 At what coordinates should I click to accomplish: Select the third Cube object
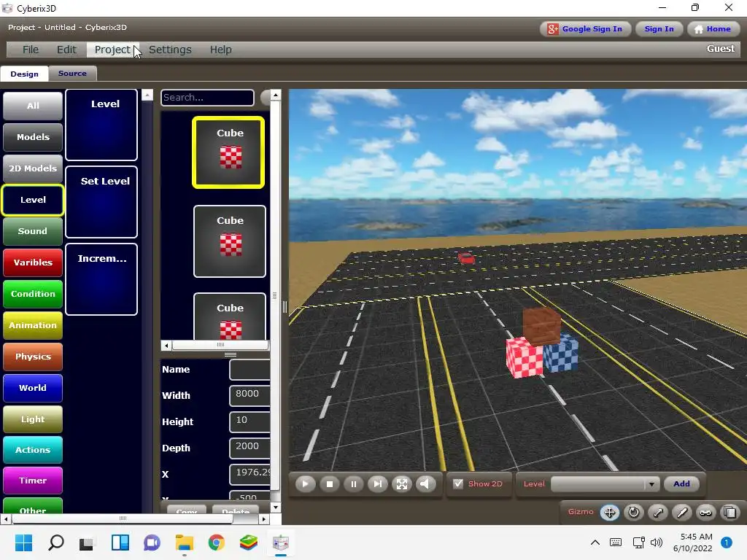tap(230, 316)
